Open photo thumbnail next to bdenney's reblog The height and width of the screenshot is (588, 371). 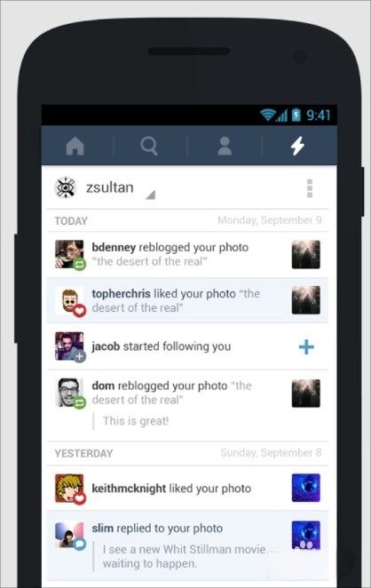306,255
